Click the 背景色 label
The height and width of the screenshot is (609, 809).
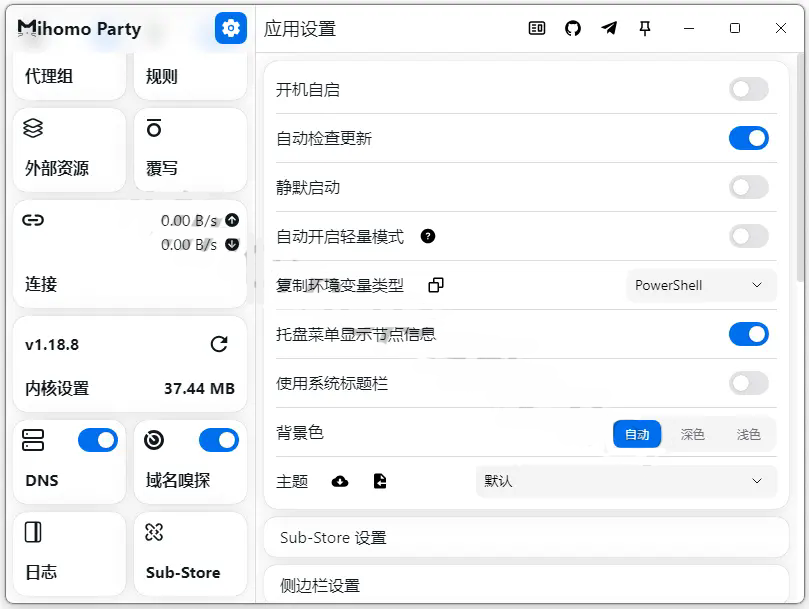[300, 432]
